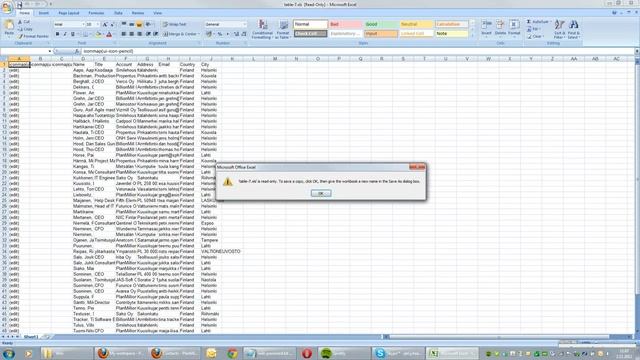Open the red Opera icon in taskbar
640x360 pixels.
click(x=307, y=353)
